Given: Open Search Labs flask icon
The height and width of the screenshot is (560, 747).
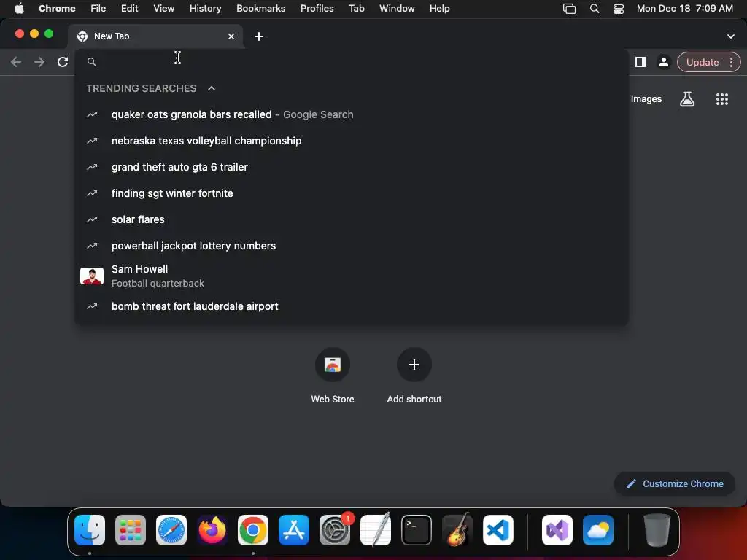Looking at the screenshot, I should [x=687, y=99].
